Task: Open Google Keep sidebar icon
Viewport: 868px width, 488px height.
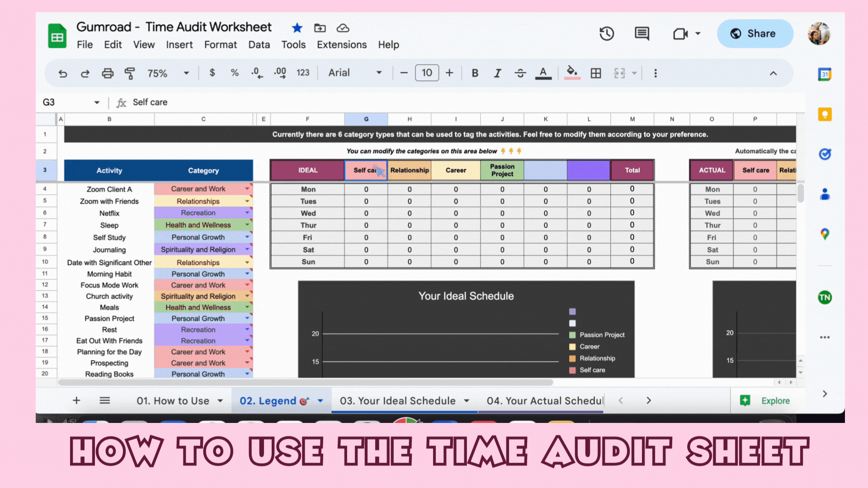Action: pyautogui.click(x=825, y=114)
